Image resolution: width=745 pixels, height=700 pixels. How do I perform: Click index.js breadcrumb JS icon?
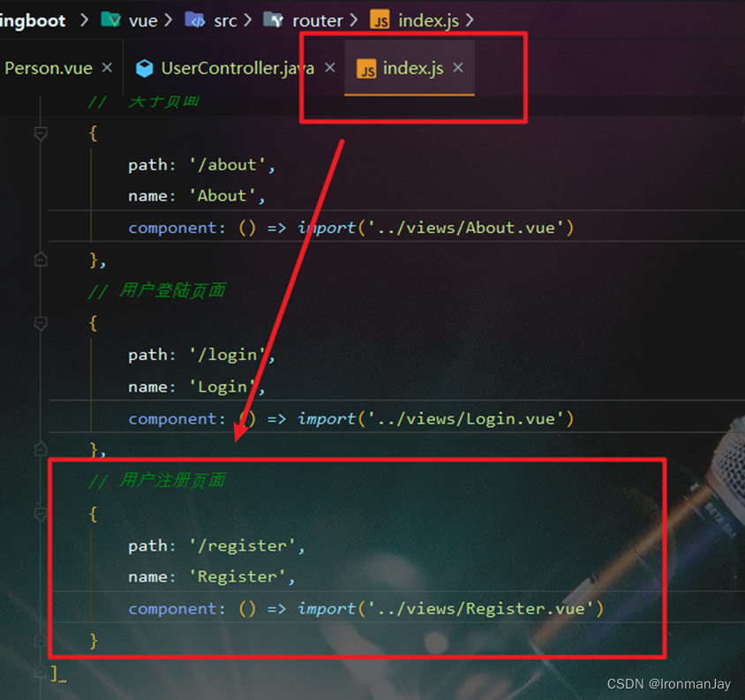[x=380, y=20]
